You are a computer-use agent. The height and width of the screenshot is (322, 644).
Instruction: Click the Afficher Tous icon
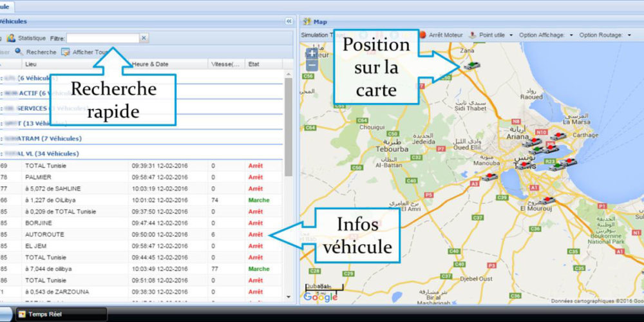(x=66, y=52)
